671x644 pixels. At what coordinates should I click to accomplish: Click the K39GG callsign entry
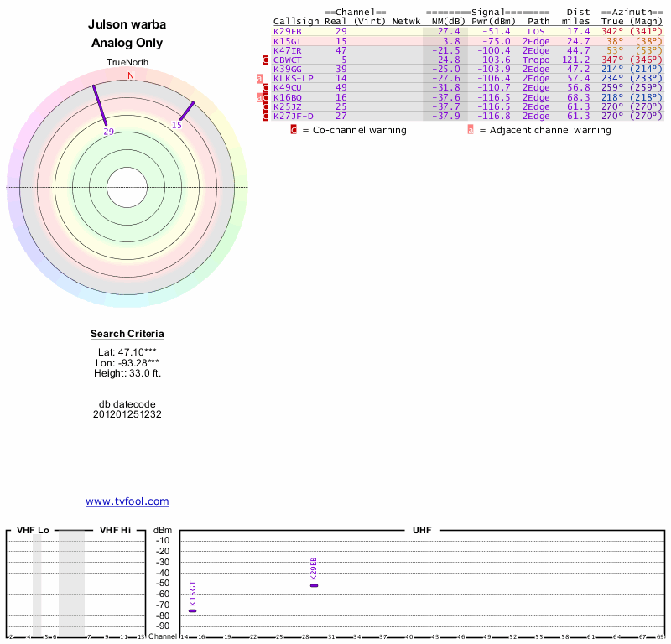pyautogui.click(x=288, y=70)
